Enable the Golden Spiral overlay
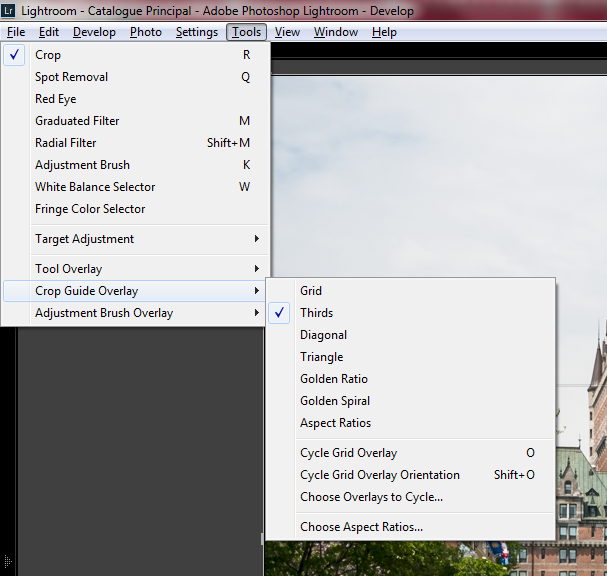Screen dimensions: 607x576 pyautogui.click(x=411, y=401)
